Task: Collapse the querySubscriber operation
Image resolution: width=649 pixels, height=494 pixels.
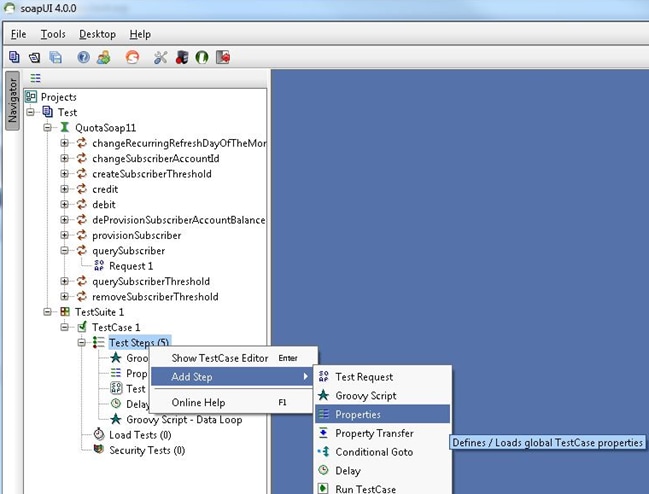Action: [x=65, y=250]
